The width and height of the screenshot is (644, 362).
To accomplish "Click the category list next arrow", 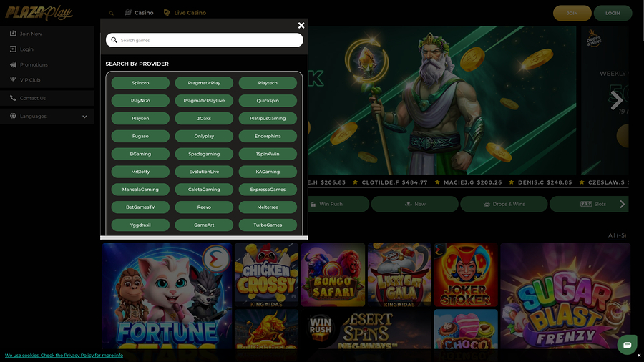I will click(623, 204).
